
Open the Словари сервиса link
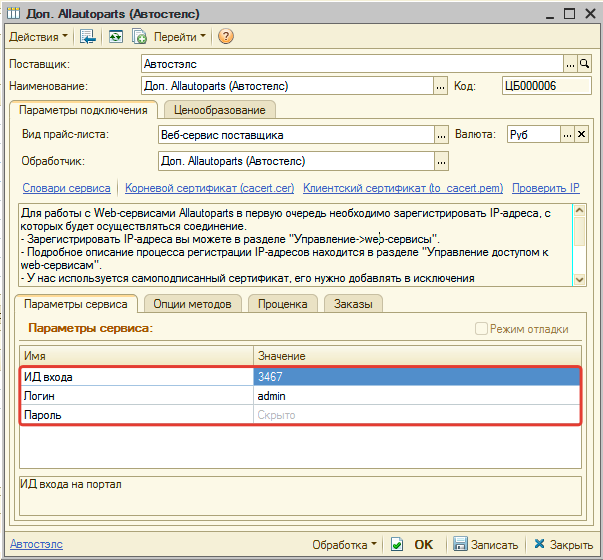pyautogui.click(x=67, y=188)
